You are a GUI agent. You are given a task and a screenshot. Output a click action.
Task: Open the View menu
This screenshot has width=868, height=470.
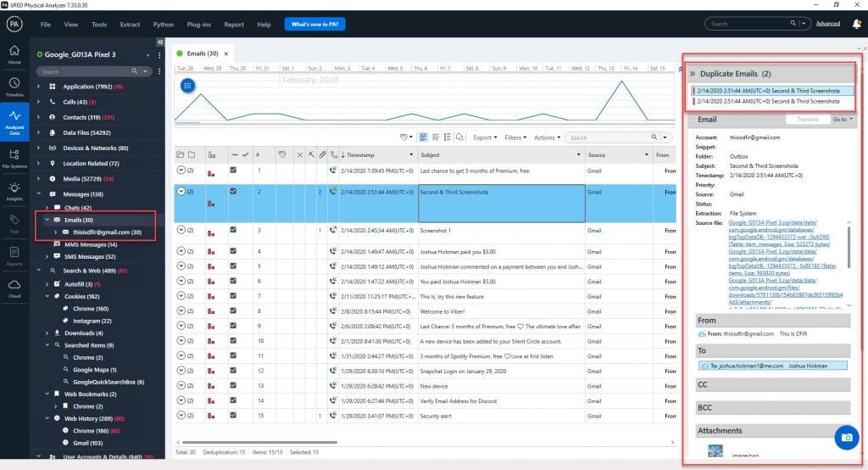point(71,25)
